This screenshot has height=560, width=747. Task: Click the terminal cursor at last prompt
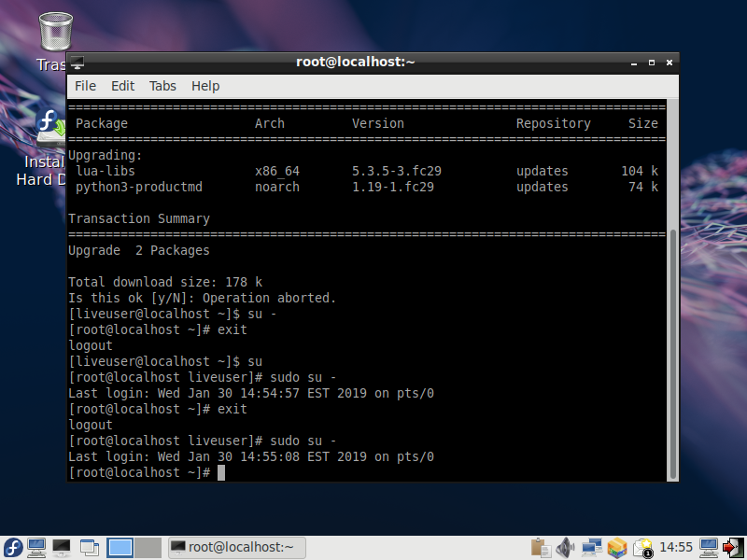[221, 473]
